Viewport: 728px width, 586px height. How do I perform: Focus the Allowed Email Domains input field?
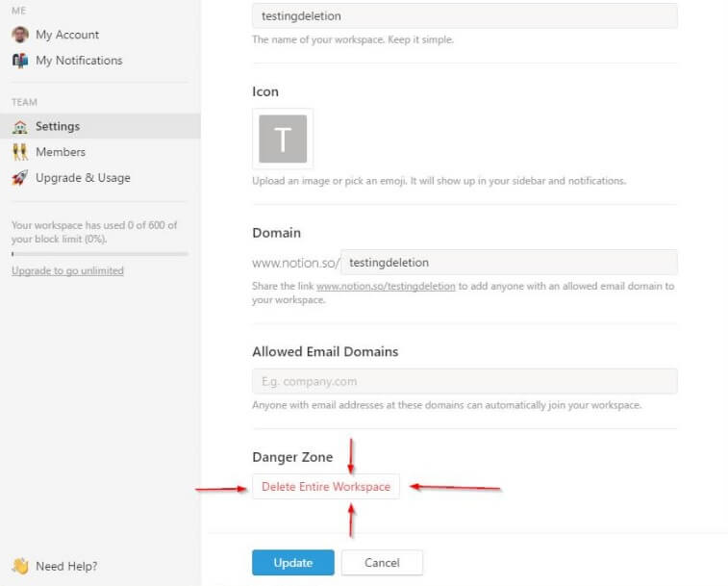[464, 381]
